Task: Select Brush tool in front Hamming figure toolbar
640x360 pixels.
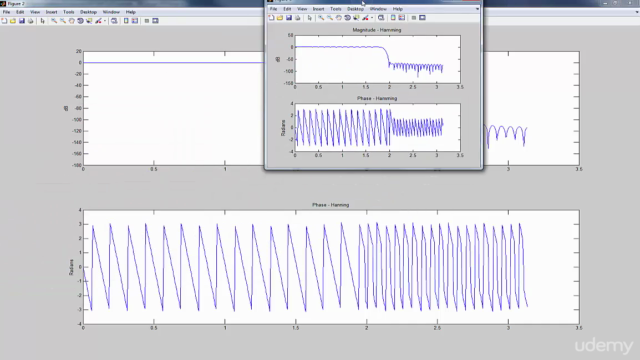Action: coord(365,18)
